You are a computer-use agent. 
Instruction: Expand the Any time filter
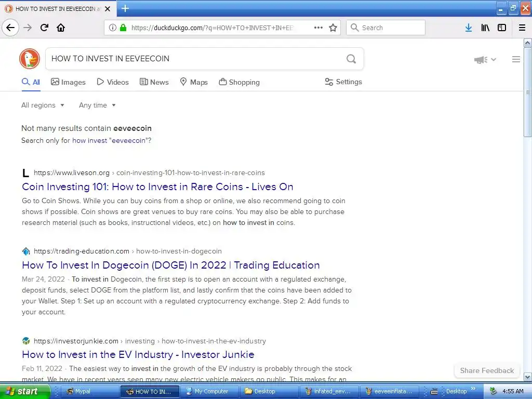97,105
